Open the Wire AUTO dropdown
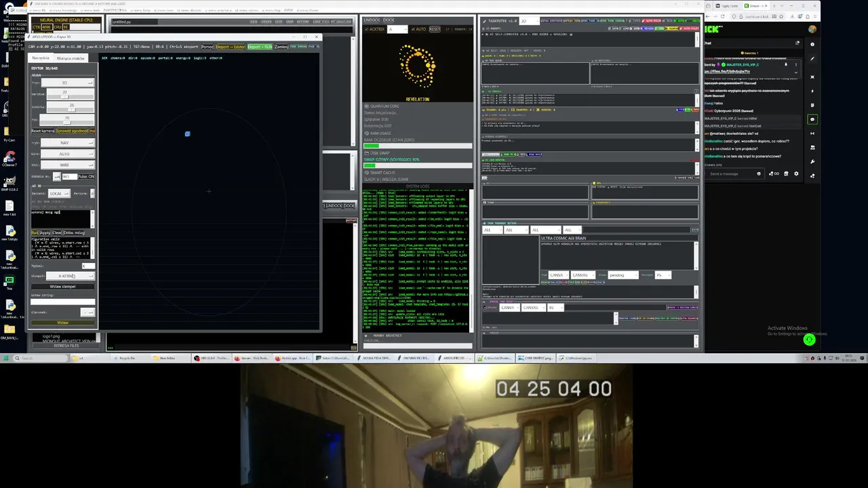 [x=68, y=154]
